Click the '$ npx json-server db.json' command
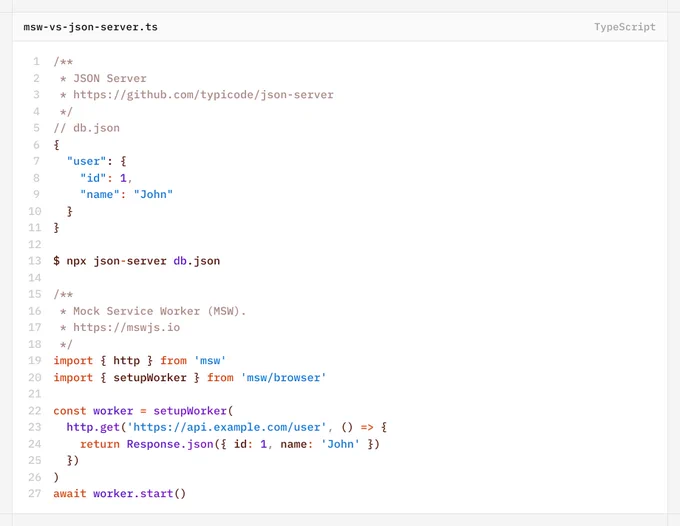Image resolution: width=680 pixels, height=526 pixels. [137, 261]
